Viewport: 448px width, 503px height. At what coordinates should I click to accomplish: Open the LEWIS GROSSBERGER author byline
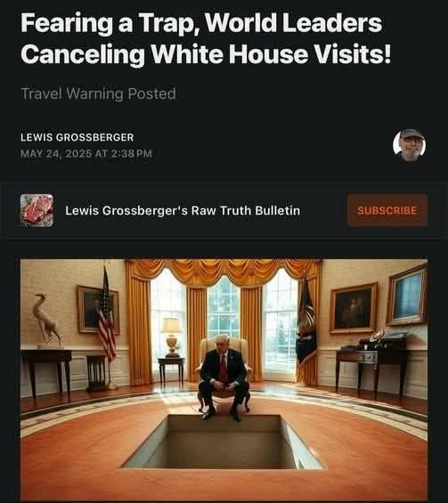77,137
